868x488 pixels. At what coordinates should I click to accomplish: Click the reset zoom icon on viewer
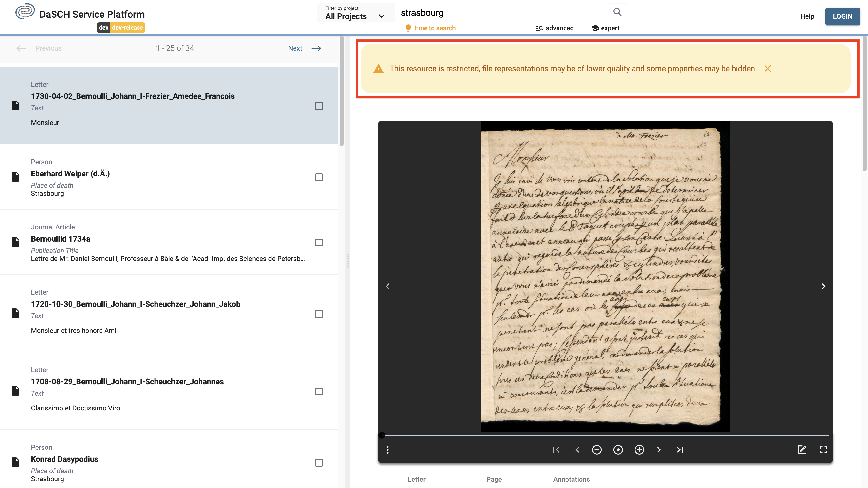618,450
